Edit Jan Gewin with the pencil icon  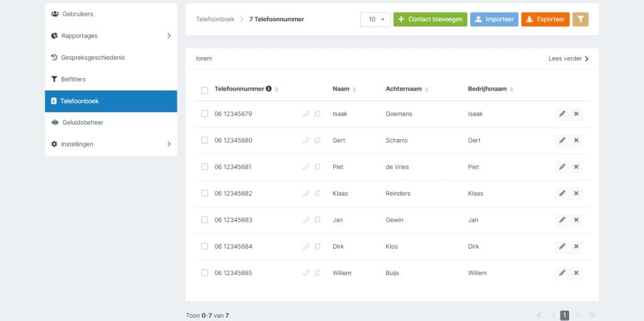point(562,220)
